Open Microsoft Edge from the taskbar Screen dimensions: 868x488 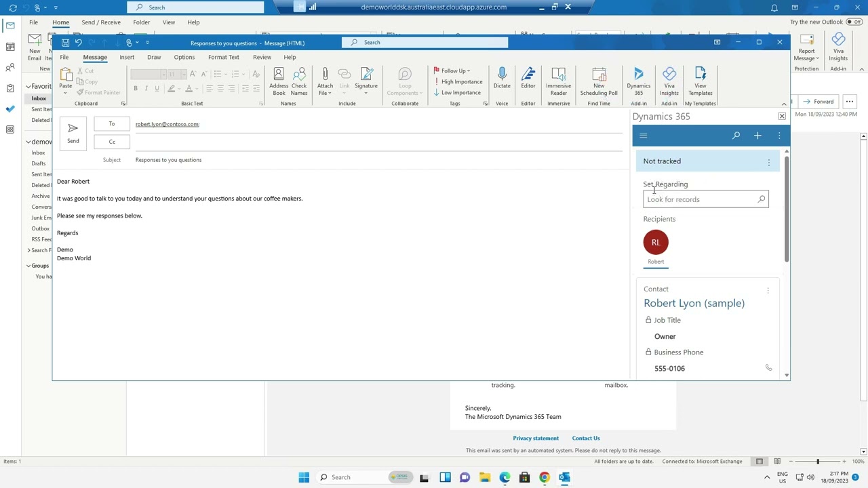[505, 477]
